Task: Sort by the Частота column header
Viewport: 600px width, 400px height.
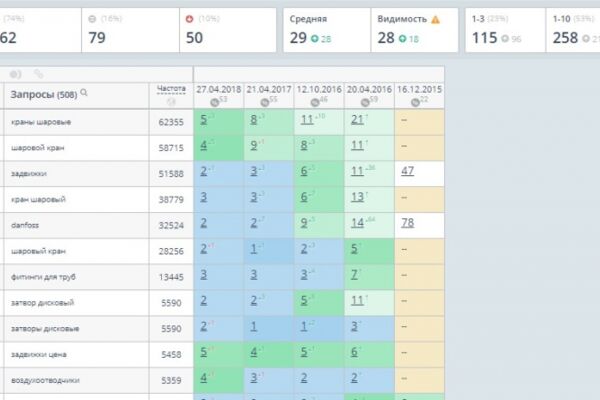Action: tap(171, 89)
